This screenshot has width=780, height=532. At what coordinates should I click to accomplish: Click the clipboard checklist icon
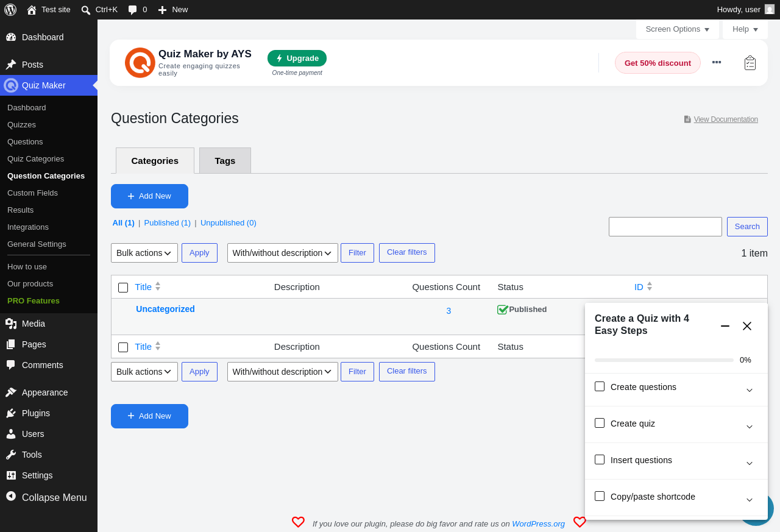[x=750, y=63]
